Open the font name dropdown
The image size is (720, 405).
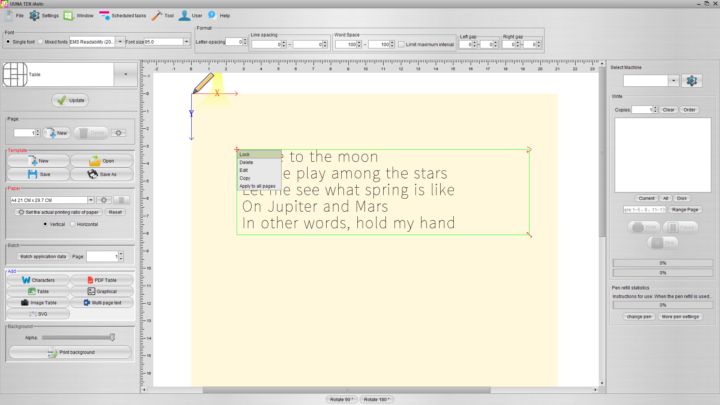pos(120,42)
